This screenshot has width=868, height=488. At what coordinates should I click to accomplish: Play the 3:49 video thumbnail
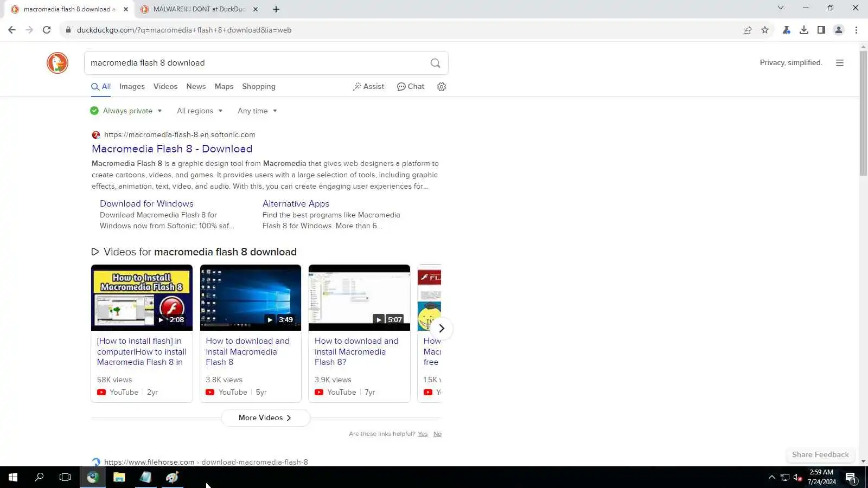click(250, 298)
